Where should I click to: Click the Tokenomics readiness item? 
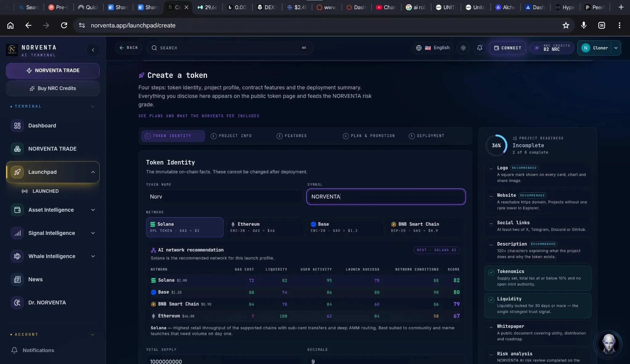537,278
